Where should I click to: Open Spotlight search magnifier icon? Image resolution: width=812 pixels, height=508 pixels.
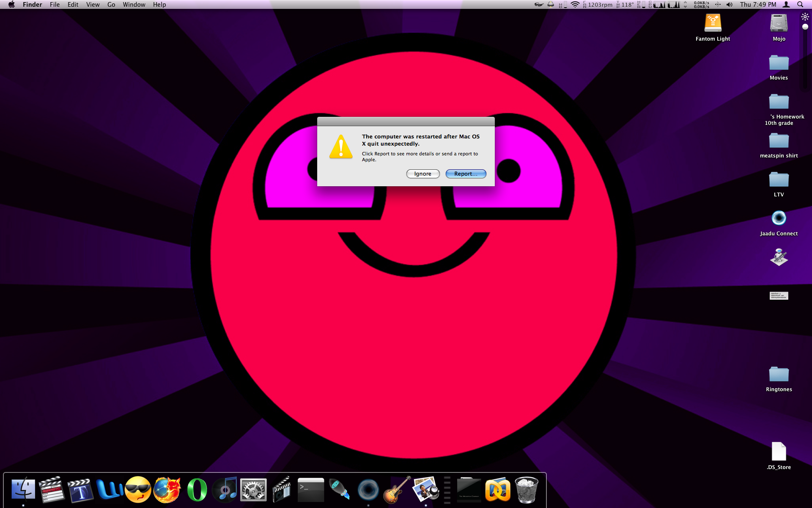tap(800, 5)
